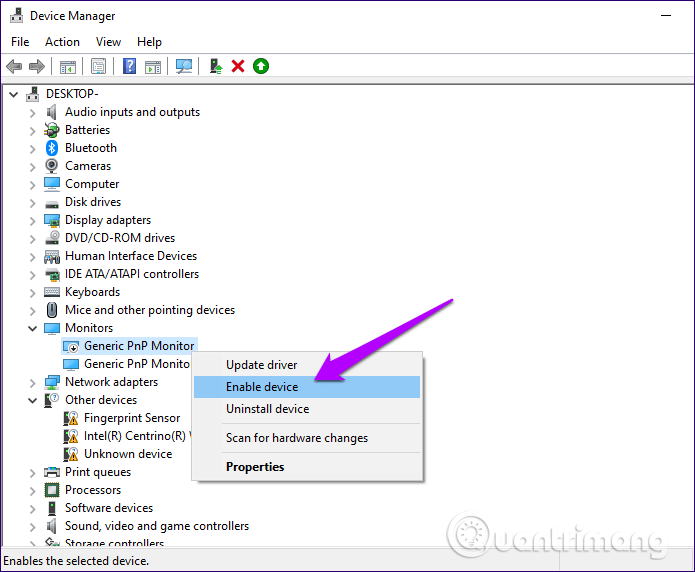Select the second Generic PnP Monitor entry

point(137,364)
